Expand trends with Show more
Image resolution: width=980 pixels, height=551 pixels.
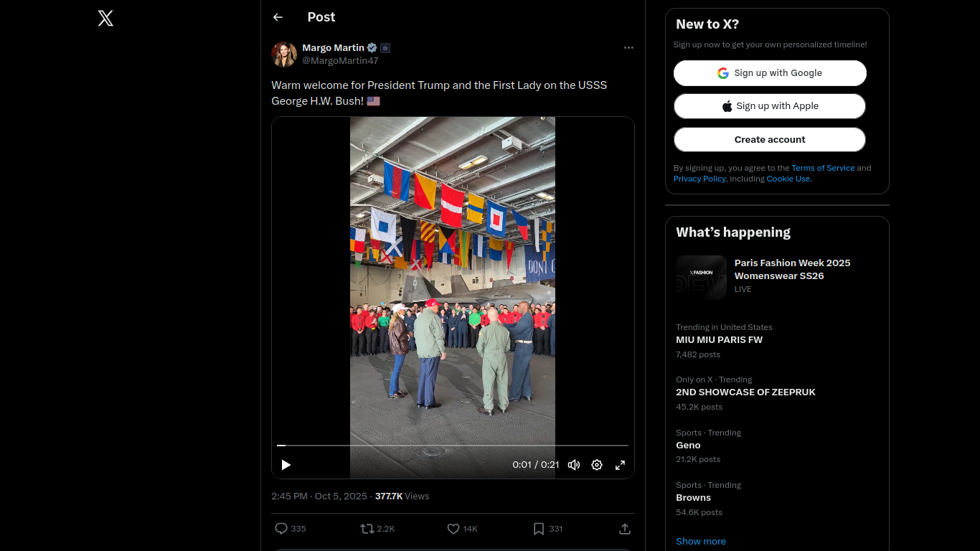(701, 541)
